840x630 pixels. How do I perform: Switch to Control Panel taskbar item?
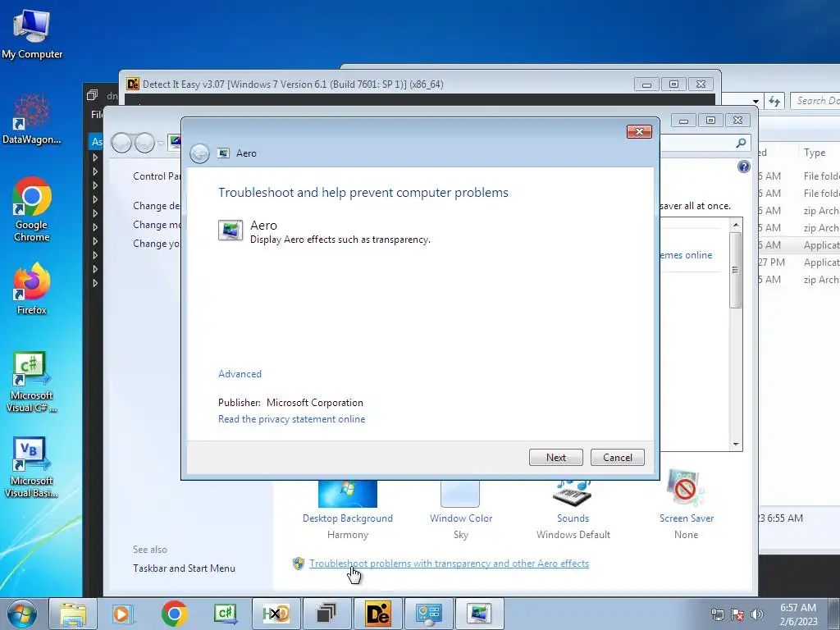click(x=428, y=614)
